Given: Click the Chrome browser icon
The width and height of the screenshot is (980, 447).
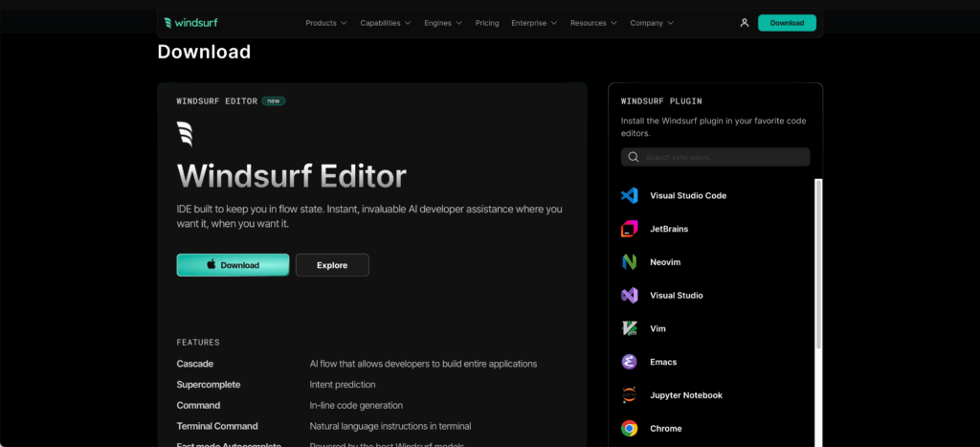Looking at the screenshot, I should pos(630,428).
